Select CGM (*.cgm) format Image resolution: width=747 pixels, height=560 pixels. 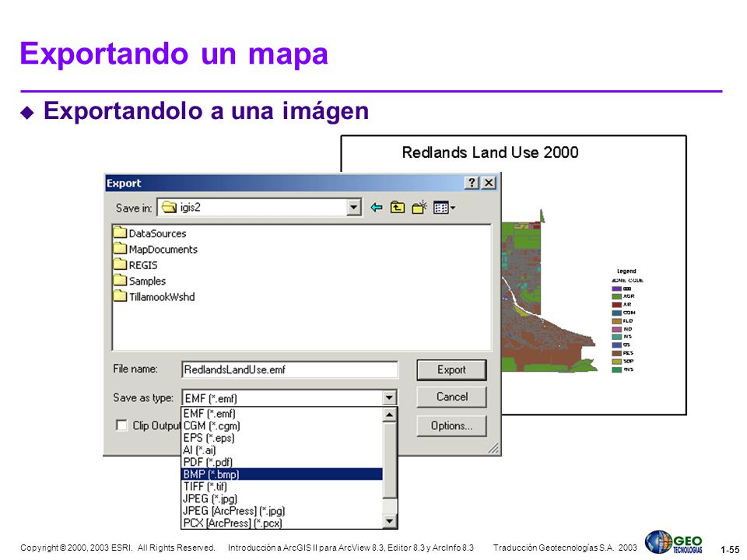coord(282,425)
